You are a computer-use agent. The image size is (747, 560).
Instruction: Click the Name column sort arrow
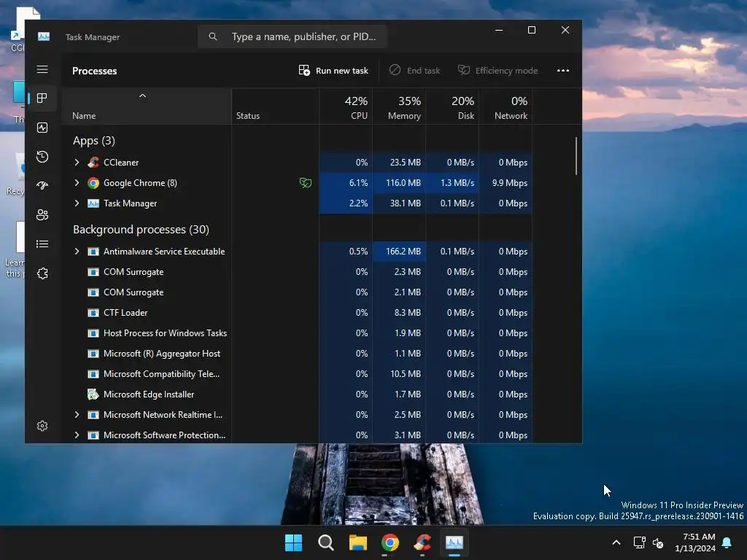(x=142, y=96)
